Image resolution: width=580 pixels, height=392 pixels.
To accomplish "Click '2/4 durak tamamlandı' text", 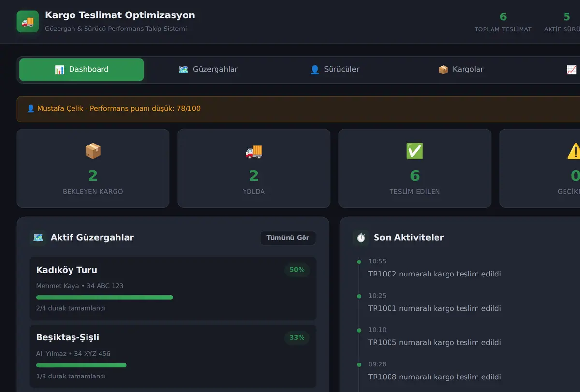I will (71, 308).
